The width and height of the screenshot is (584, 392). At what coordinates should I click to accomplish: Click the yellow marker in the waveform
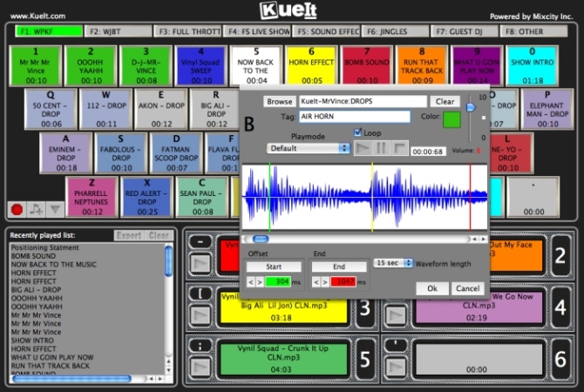372,197
